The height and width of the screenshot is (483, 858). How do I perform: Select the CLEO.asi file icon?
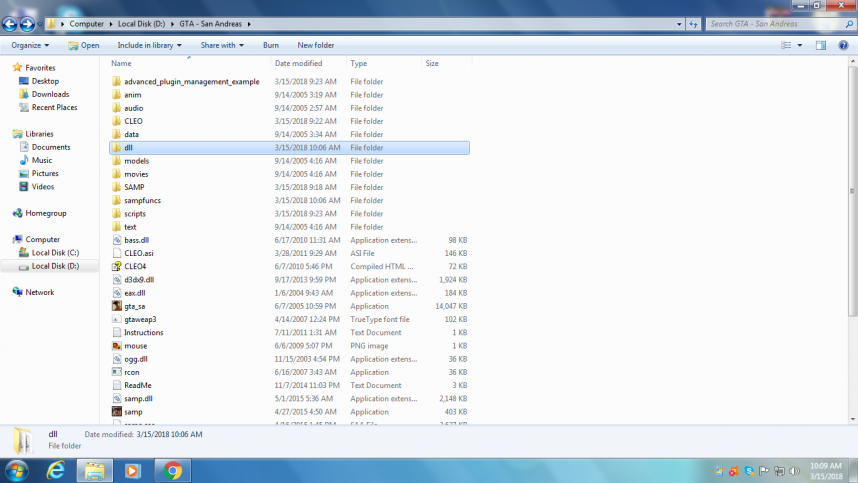point(117,253)
